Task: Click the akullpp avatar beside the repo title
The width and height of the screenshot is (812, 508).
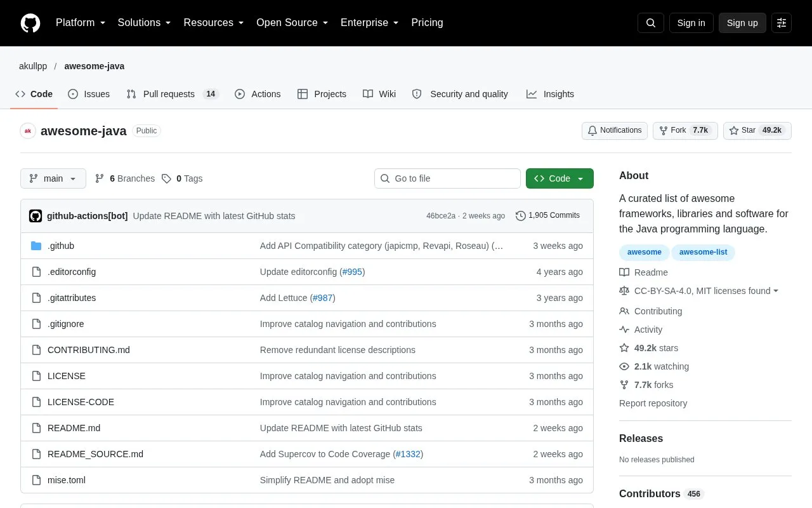Action: tap(28, 131)
